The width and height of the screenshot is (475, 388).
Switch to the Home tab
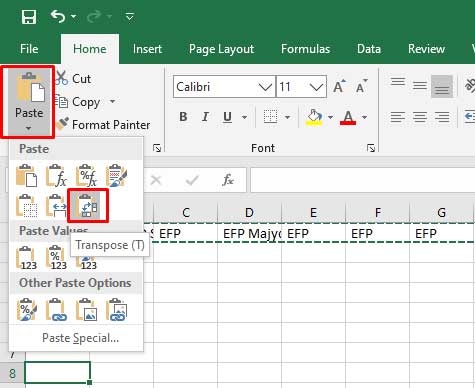coord(90,49)
